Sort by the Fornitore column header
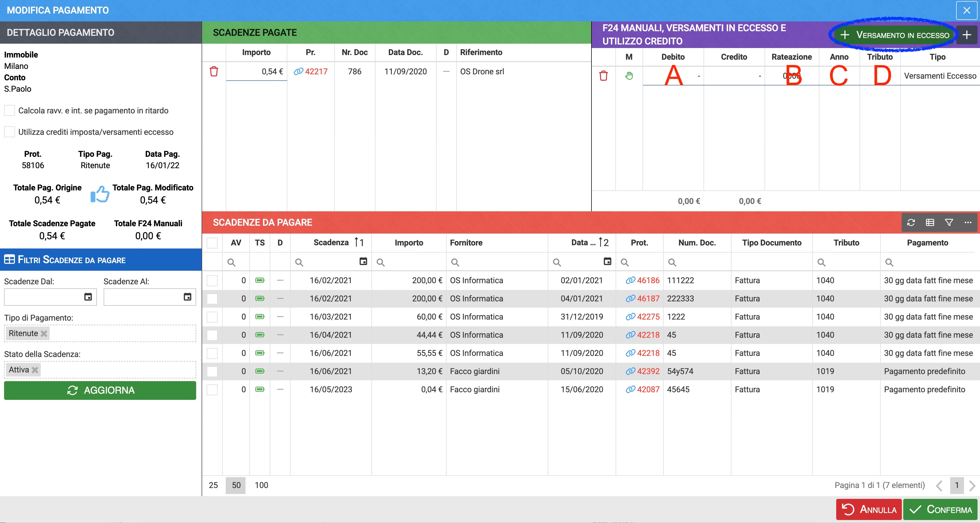 click(466, 243)
